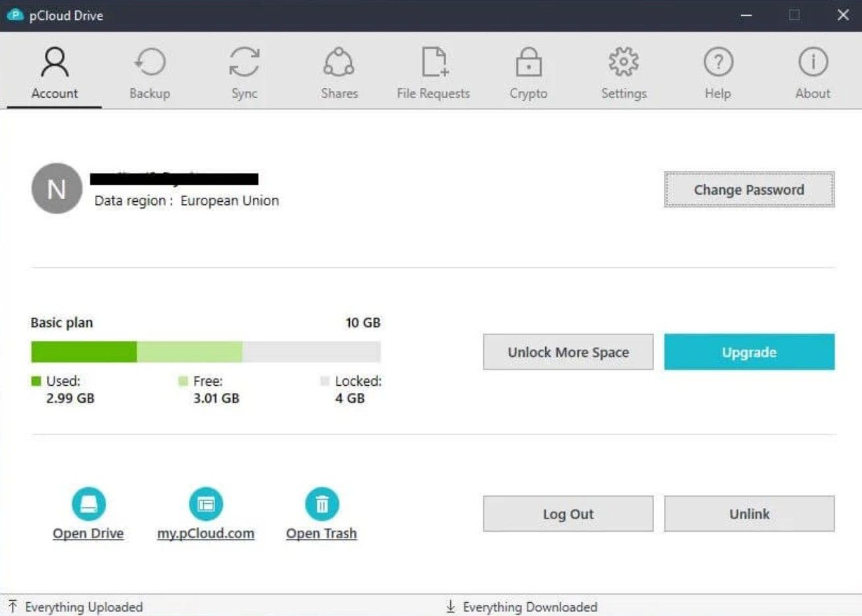Open the Settings tab

coord(624,73)
